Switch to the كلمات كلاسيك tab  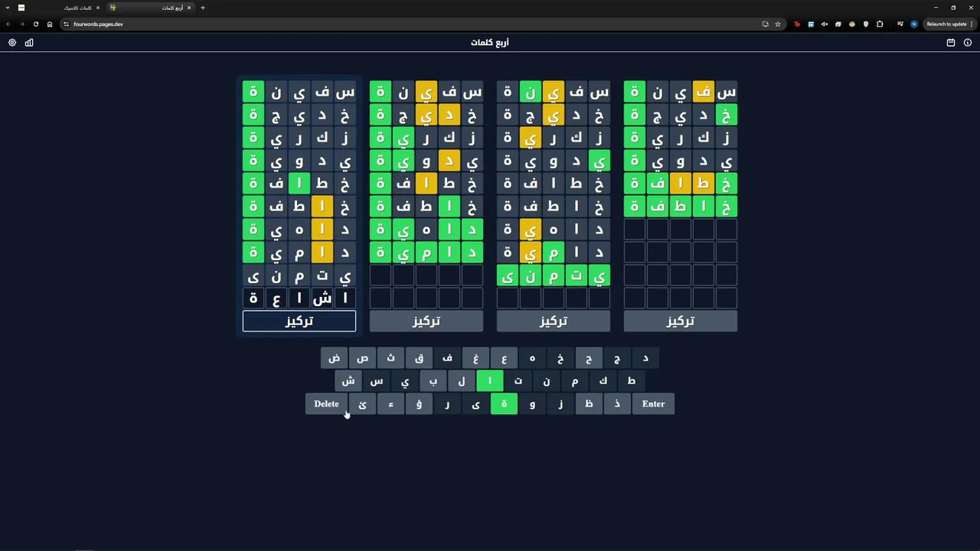(x=60, y=8)
